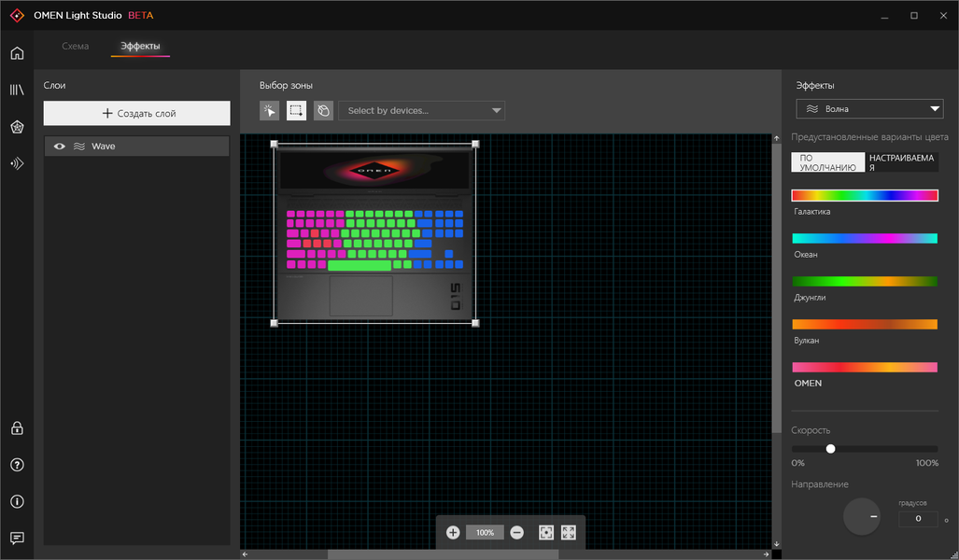Choose the Галактика rainbow color preset
This screenshot has width=959, height=560.
click(865, 196)
